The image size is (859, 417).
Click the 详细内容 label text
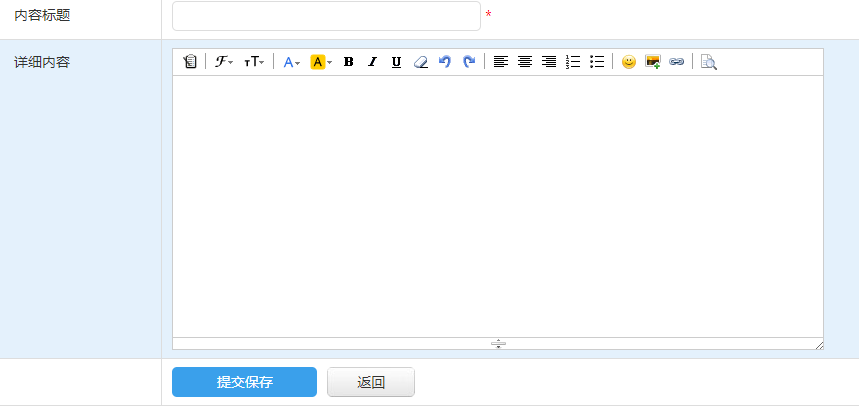tap(42, 62)
